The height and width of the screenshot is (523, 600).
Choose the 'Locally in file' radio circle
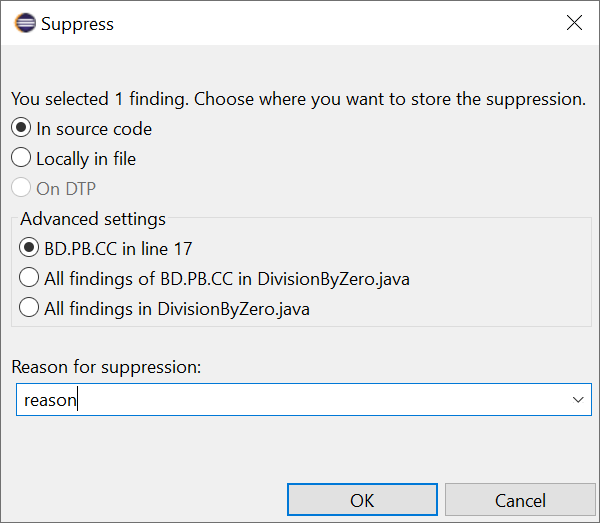21,158
